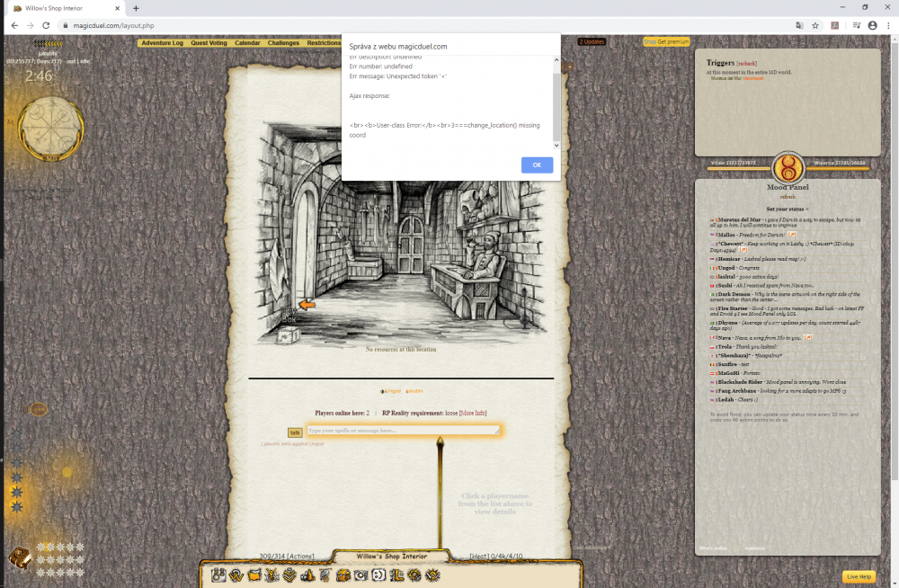
Task: Select the smiley mood icon in bottom toolbar
Action: (378, 575)
